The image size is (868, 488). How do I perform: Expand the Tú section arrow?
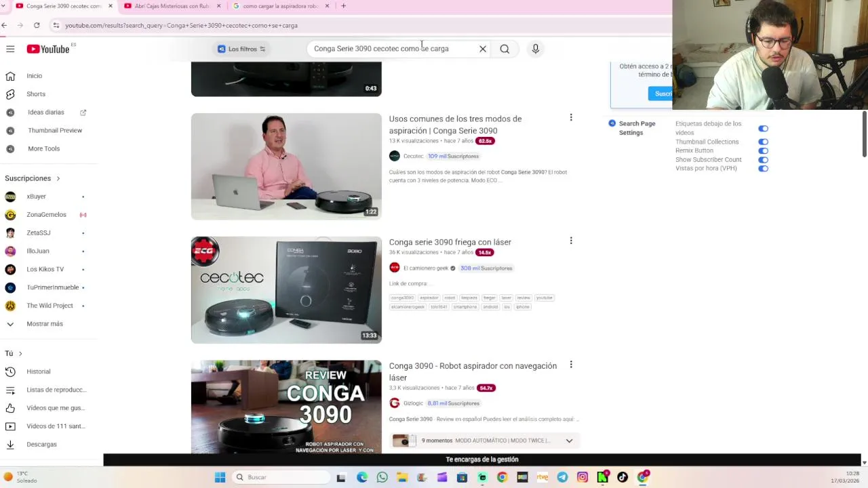click(x=20, y=354)
